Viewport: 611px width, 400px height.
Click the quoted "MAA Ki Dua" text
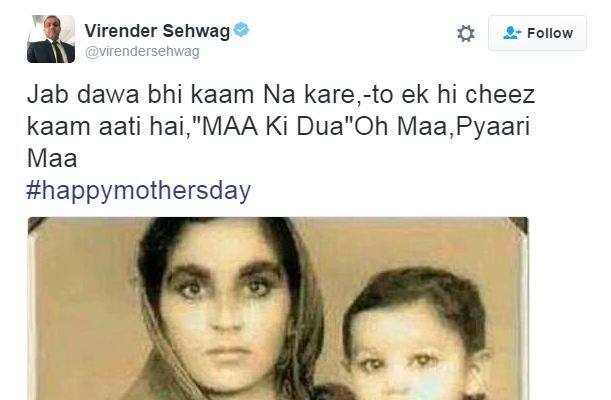[273, 127]
